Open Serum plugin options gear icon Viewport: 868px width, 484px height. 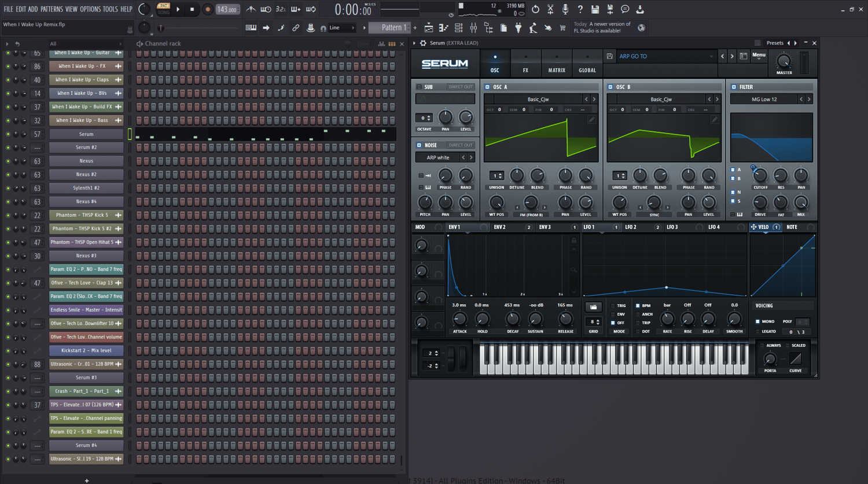click(423, 43)
